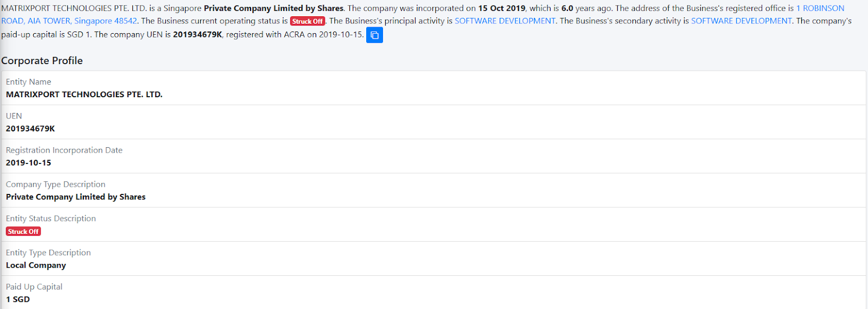Click the Registration Incorporation Date label
Image resolution: width=868 pixels, height=309 pixels.
tap(64, 150)
